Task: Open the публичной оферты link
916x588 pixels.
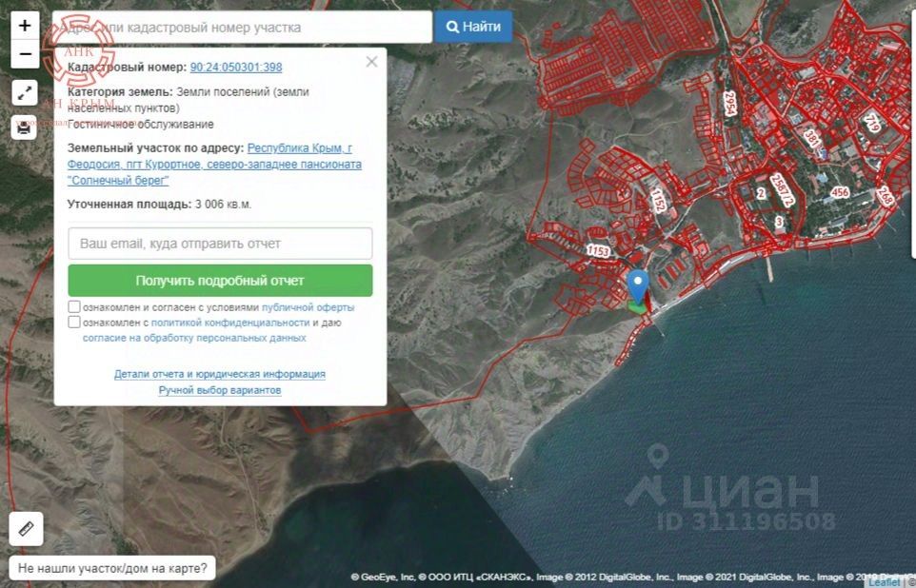Action: pyautogui.click(x=308, y=307)
